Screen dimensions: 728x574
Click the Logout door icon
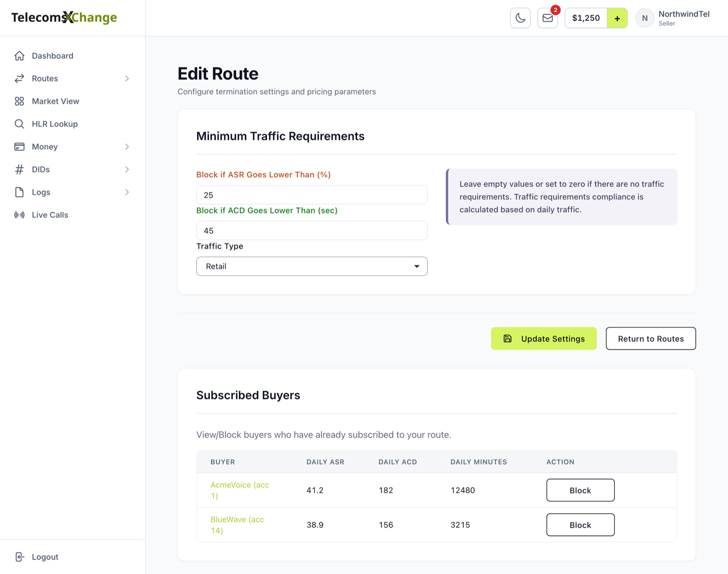coord(19,557)
